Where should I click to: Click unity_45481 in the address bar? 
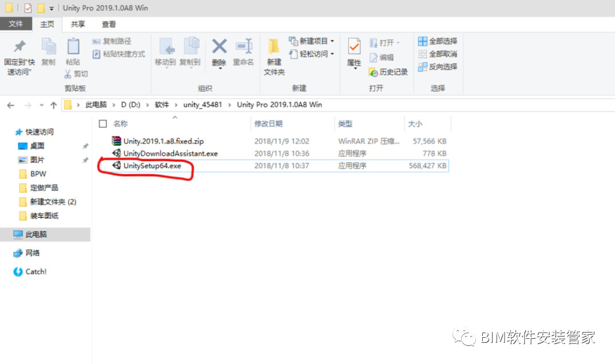tap(203, 105)
